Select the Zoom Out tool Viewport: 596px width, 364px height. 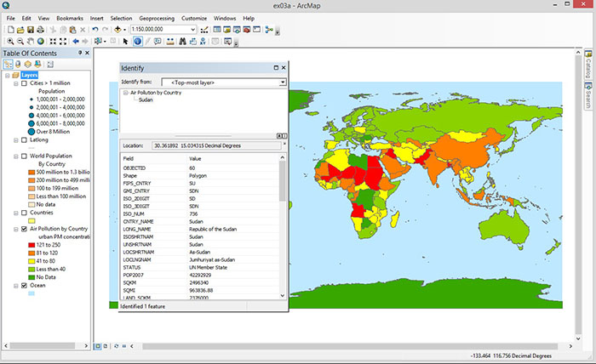20,42
